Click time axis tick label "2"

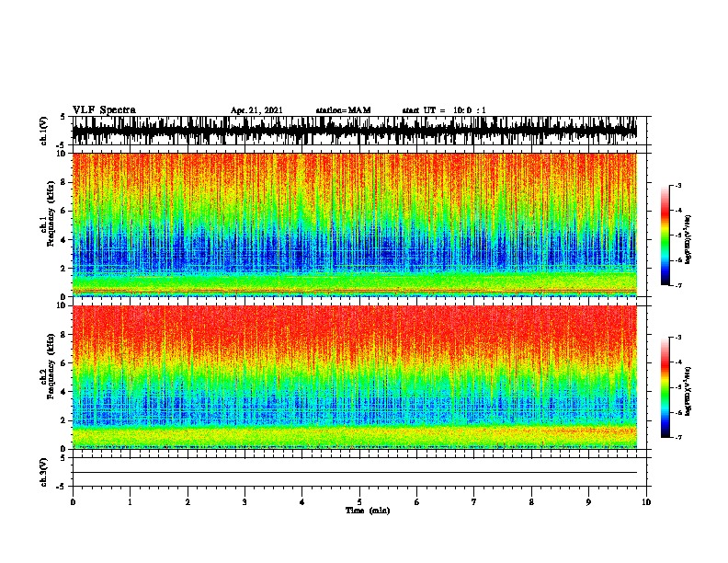coord(188,502)
